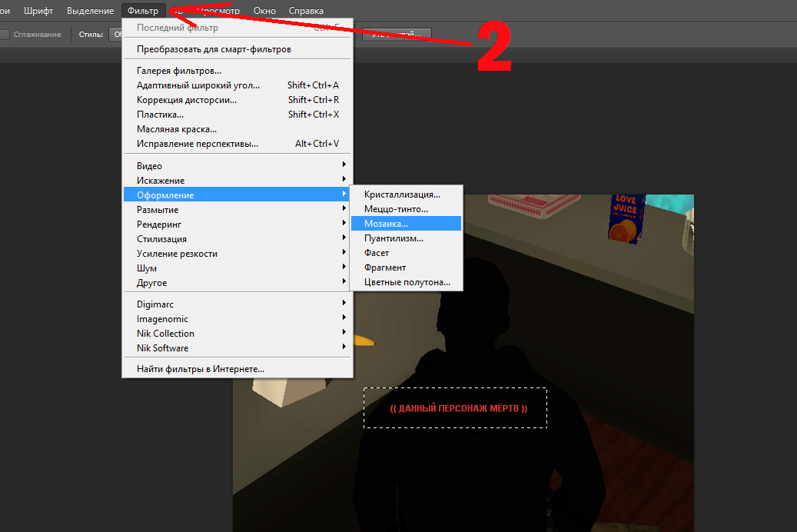Expand the Imagenomic submenu

[237, 319]
